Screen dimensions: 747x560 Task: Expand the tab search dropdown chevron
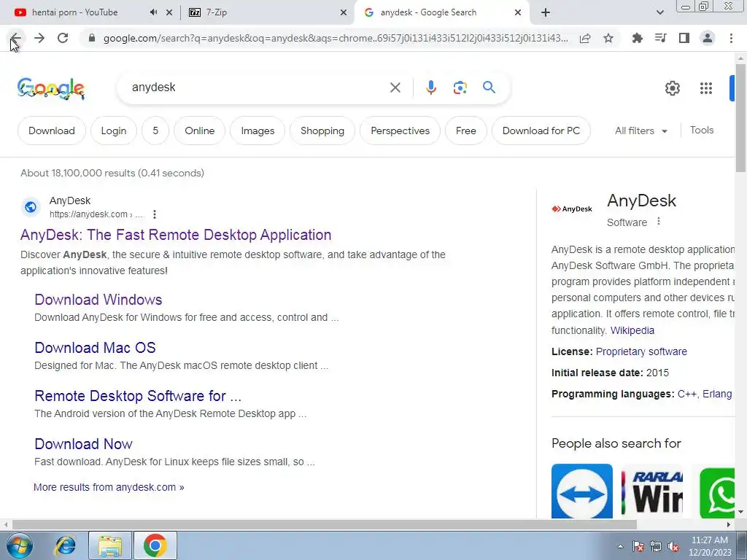click(659, 12)
